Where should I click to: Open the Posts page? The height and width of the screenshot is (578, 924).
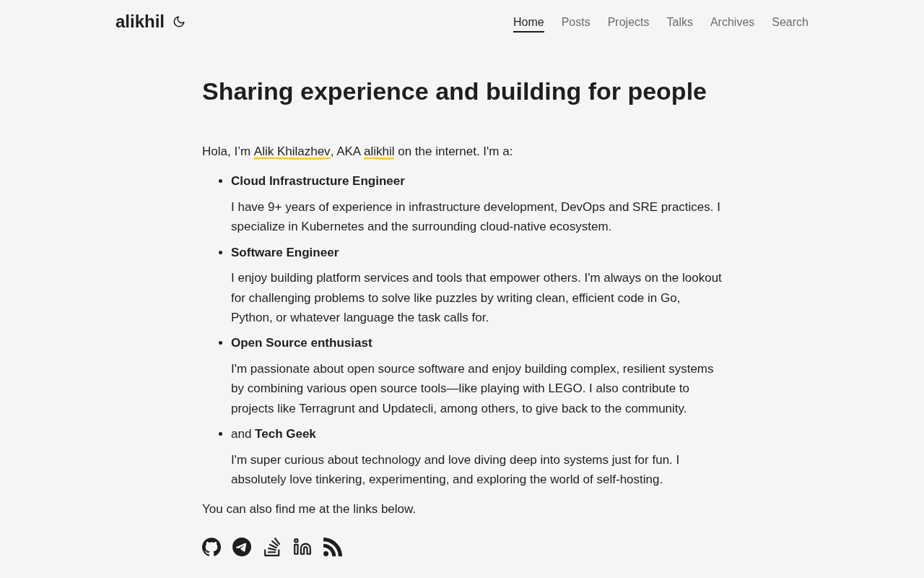pyautogui.click(x=575, y=22)
